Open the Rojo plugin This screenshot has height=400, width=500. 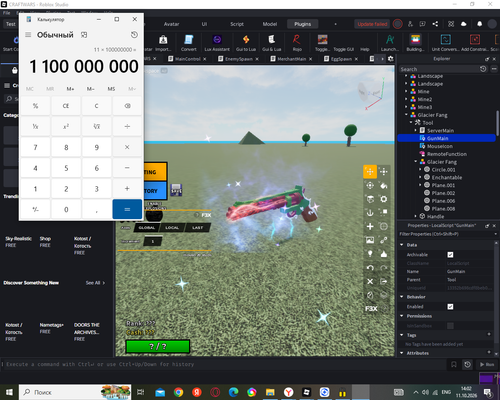[297, 43]
